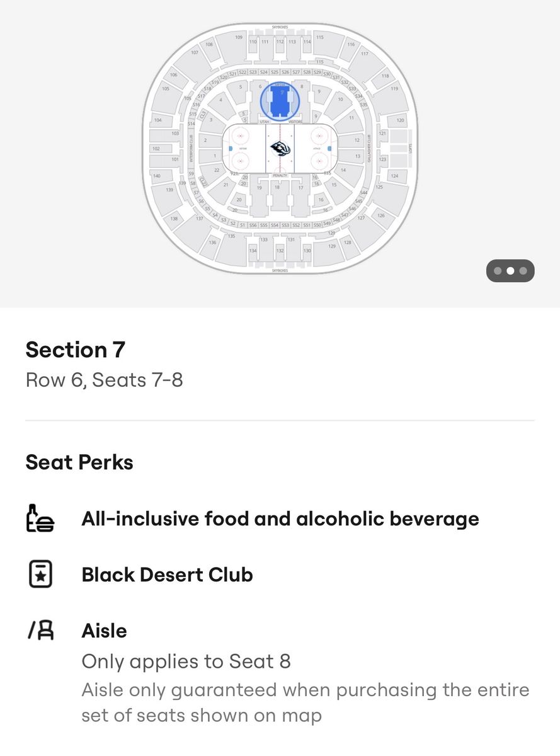The height and width of the screenshot is (756, 560).
Task: Select section 12 on the arena map
Action: 357,140
